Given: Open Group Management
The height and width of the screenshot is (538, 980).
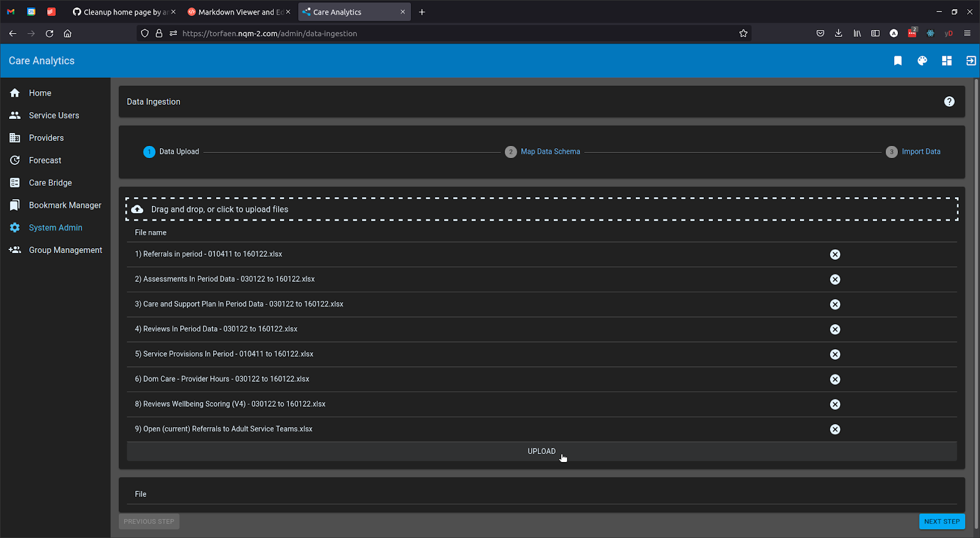Looking at the screenshot, I should 55,250.
